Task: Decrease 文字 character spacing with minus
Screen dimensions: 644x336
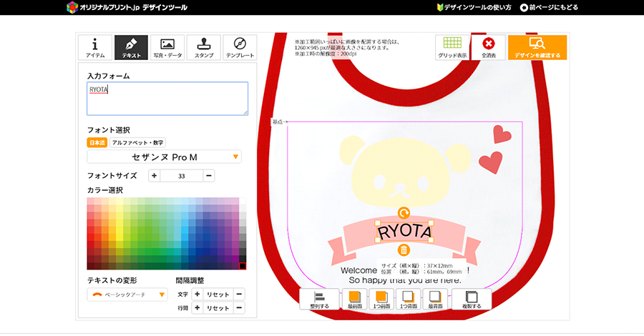Action: (239, 294)
